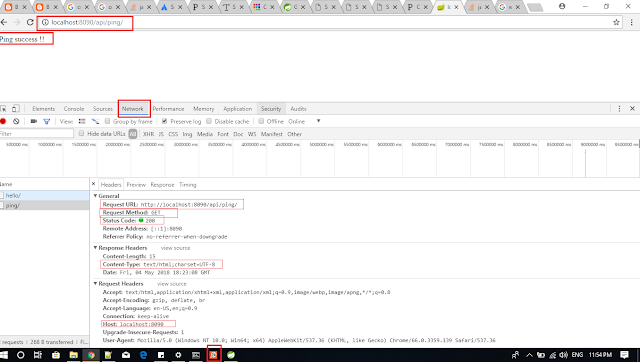Open File Explorer from taskbar

[73, 355]
